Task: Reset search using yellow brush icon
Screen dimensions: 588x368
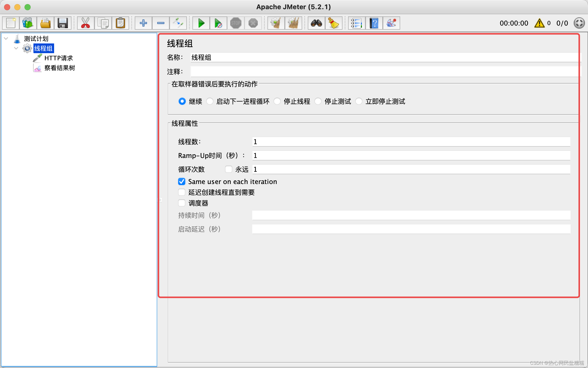Action: point(334,23)
